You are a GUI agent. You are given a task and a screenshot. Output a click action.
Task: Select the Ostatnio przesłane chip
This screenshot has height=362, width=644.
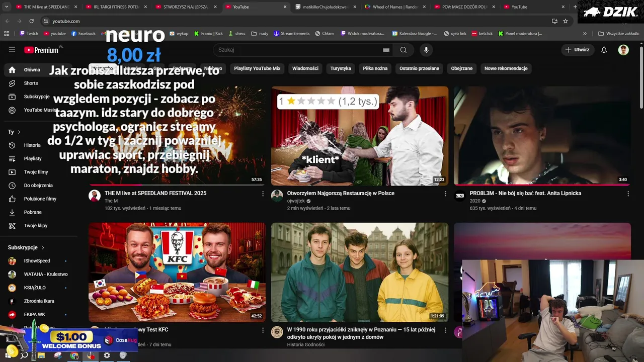(x=419, y=68)
